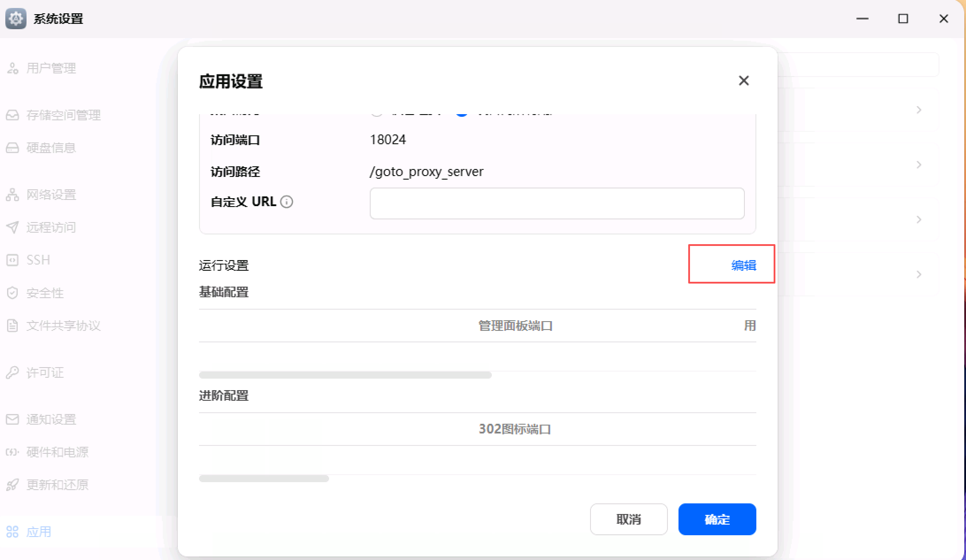Expand the second right-side chevron row
The width and height of the screenshot is (966, 560).
pyautogui.click(x=919, y=165)
